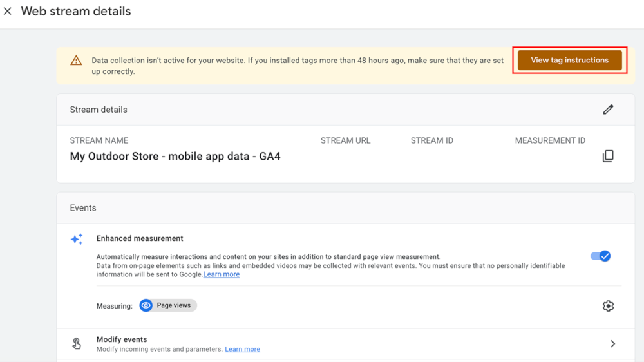Click the 'Data collection isn't active' warning text

point(298,66)
